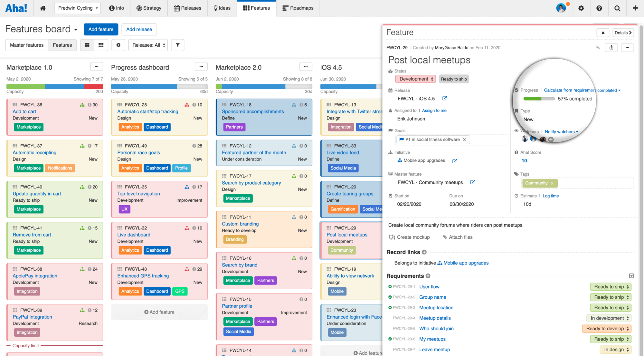The height and width of the screenshot is (356, 644).
Task: Open the board customization gear icon
Action: click(x=118, y=45)
